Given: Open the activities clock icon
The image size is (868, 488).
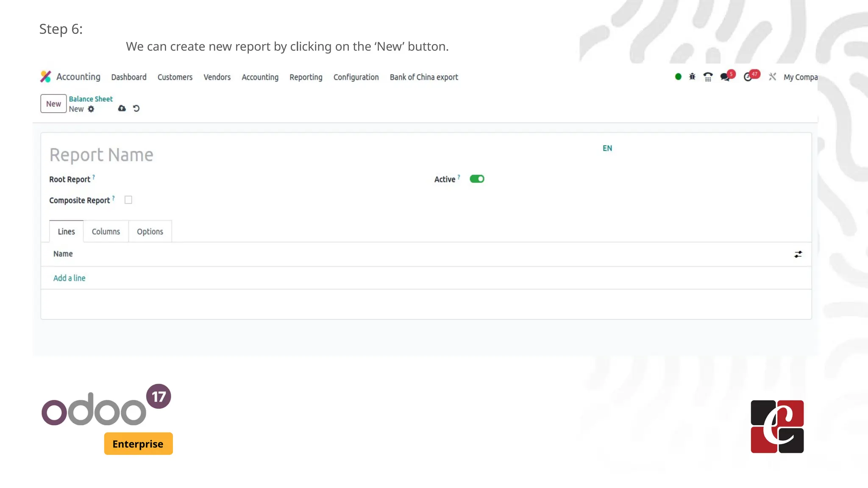Looking at the screenshot, I should click(x=748, y=77).
